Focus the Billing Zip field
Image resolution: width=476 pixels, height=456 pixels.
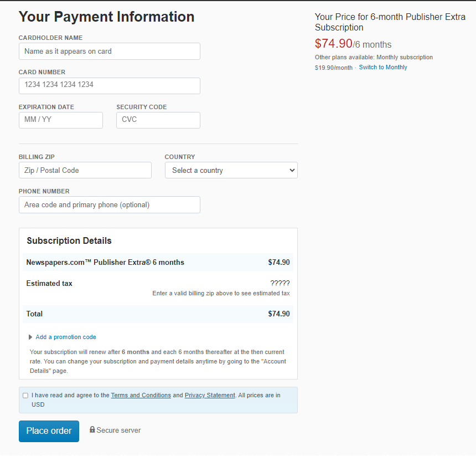pyautogui.click(x=85, y=170)
